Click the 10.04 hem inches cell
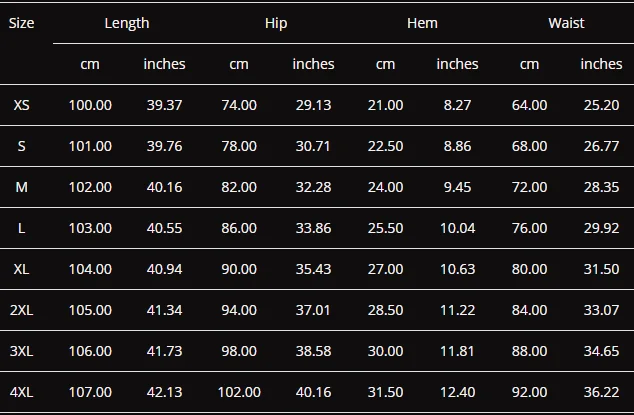 [457, 228]
